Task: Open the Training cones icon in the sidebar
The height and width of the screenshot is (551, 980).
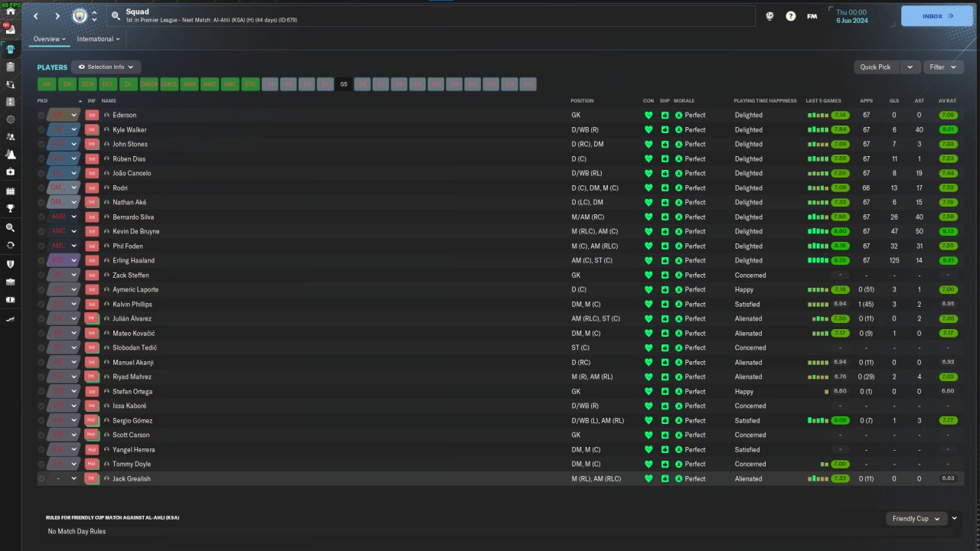Action: 11,155
